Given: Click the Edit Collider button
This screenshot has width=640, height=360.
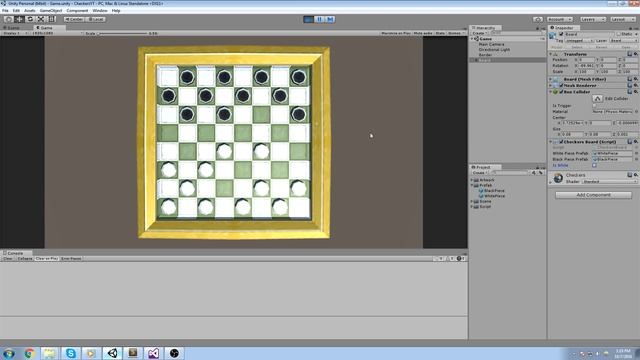Looking at the screenshot, I should (x=597, y=99).
